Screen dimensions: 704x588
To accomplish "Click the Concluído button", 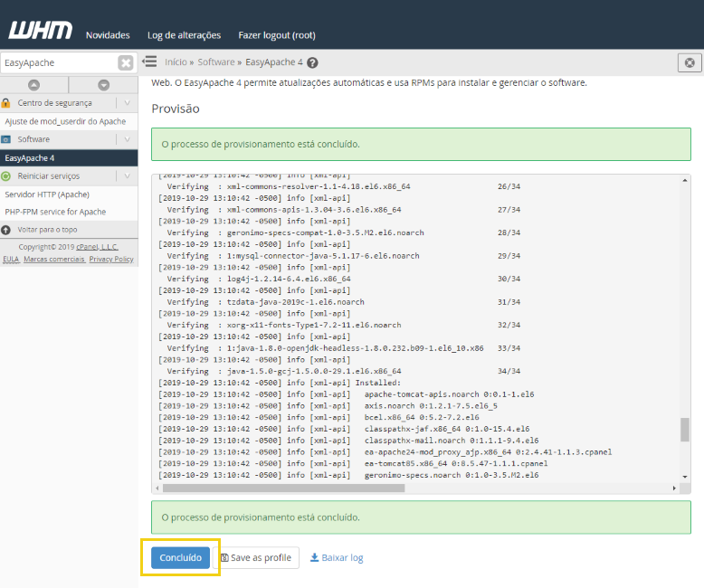I will [x=180, y=557].
